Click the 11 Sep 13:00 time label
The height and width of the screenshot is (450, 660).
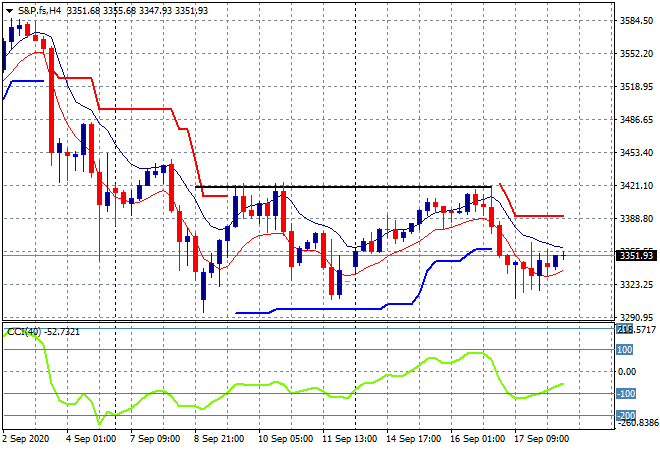point(349,439)
